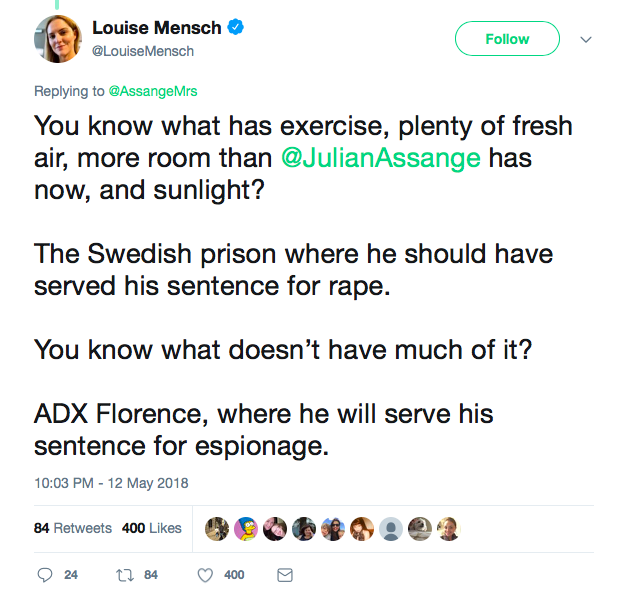Screen dimensions: 629x610
Task: Open the @JulianAssange mention
Action: coord(381,158)
